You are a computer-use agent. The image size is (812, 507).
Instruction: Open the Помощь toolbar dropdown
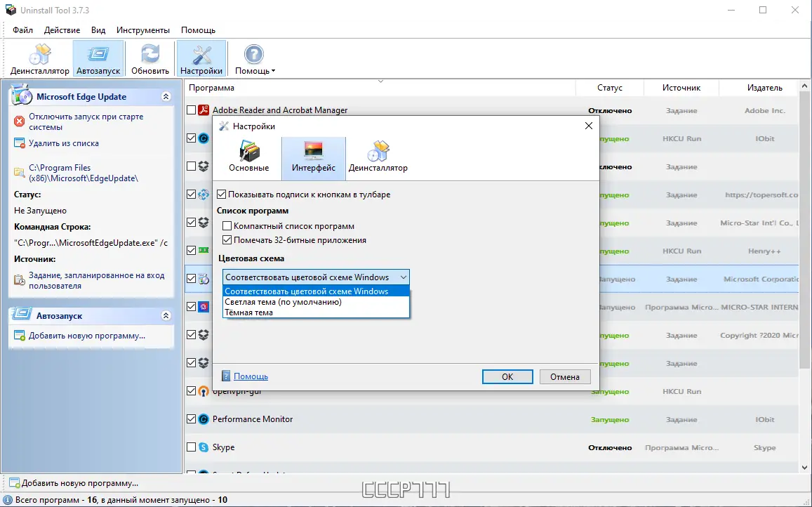tap(254, 59)
